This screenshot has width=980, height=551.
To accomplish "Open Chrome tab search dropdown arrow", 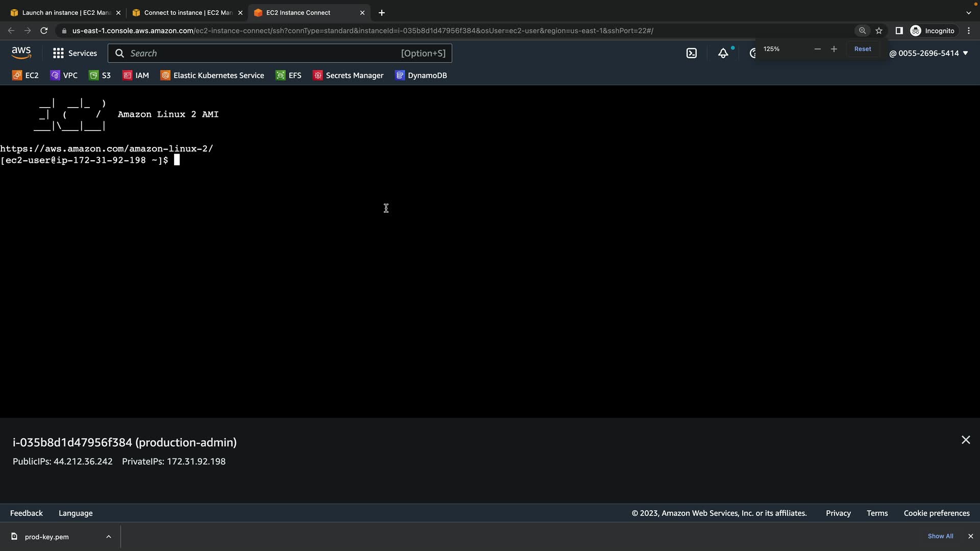I will [968, 13].
